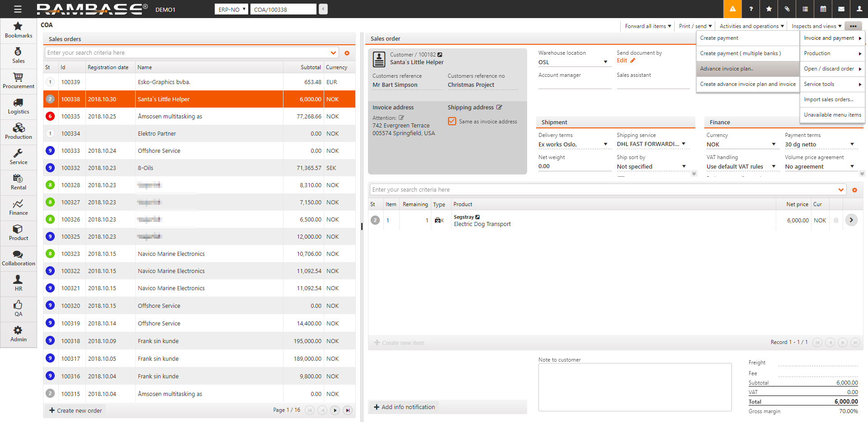Open the mail envelope icon in header
This screenshot has height=424, width=868.
841,9
